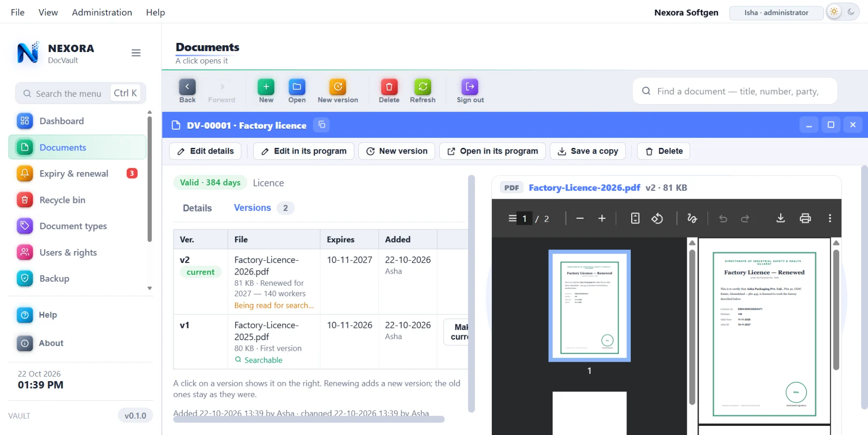Go to Document types in sidebar
This screenshot has width=868, height=435.
click(77, 226)
